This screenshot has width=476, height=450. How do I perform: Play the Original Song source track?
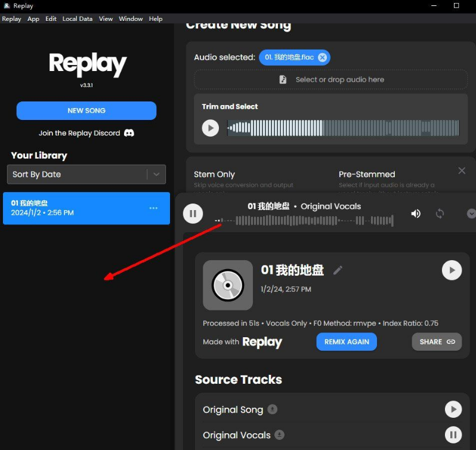453,409
